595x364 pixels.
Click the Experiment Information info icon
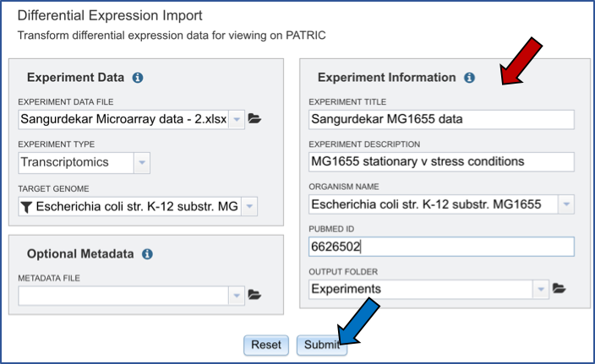click(x=469, y=78)
